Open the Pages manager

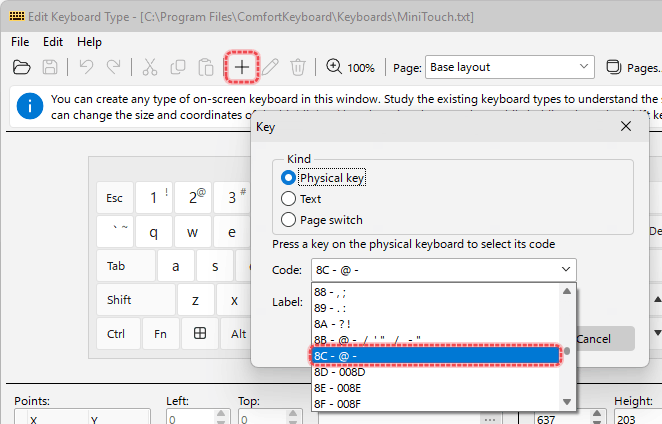(632, 68)
